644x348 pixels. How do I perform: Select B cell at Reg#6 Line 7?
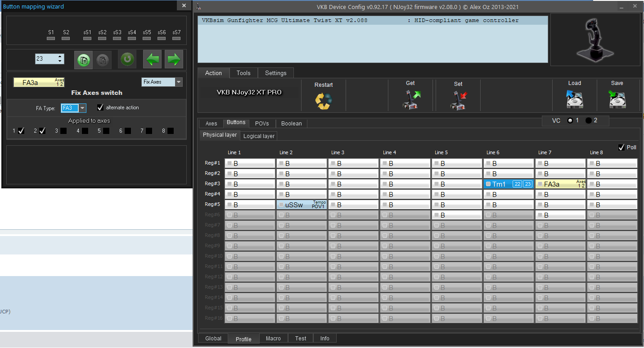[x=561, y=215]
